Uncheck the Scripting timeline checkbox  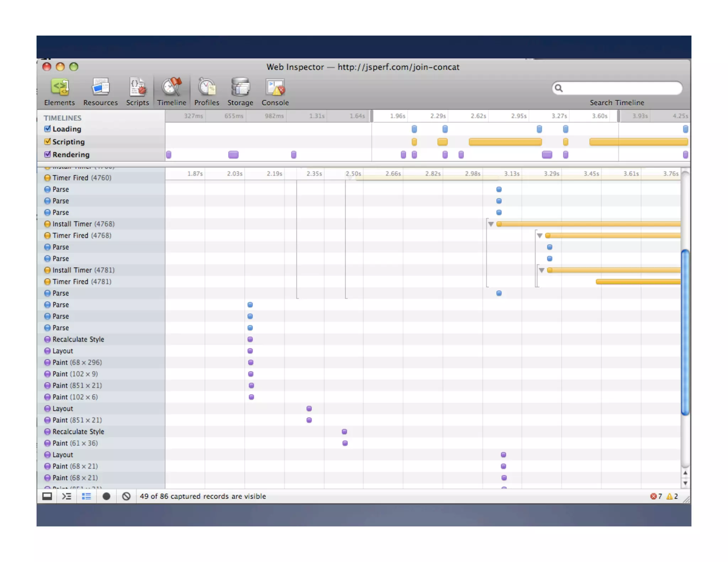point(47,141)
